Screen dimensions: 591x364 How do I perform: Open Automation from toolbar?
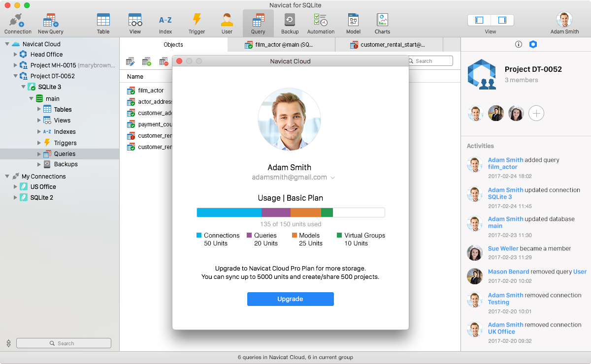point(321,24)
